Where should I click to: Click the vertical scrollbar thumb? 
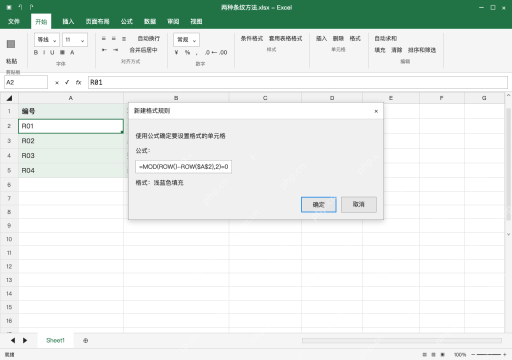pyautogui.click(x=508, y=164)
